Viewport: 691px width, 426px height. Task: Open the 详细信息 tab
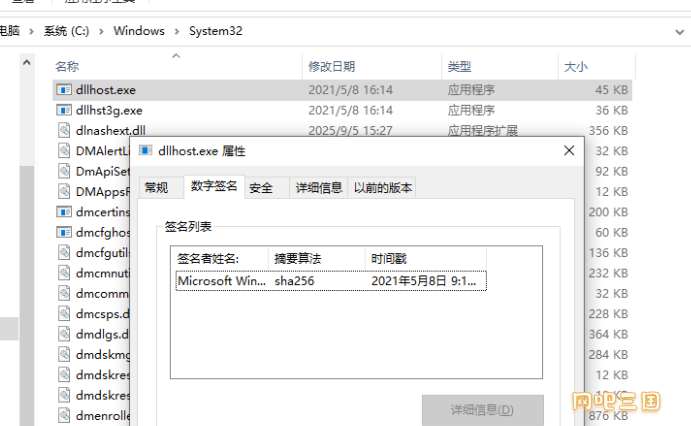pos(319,188)
